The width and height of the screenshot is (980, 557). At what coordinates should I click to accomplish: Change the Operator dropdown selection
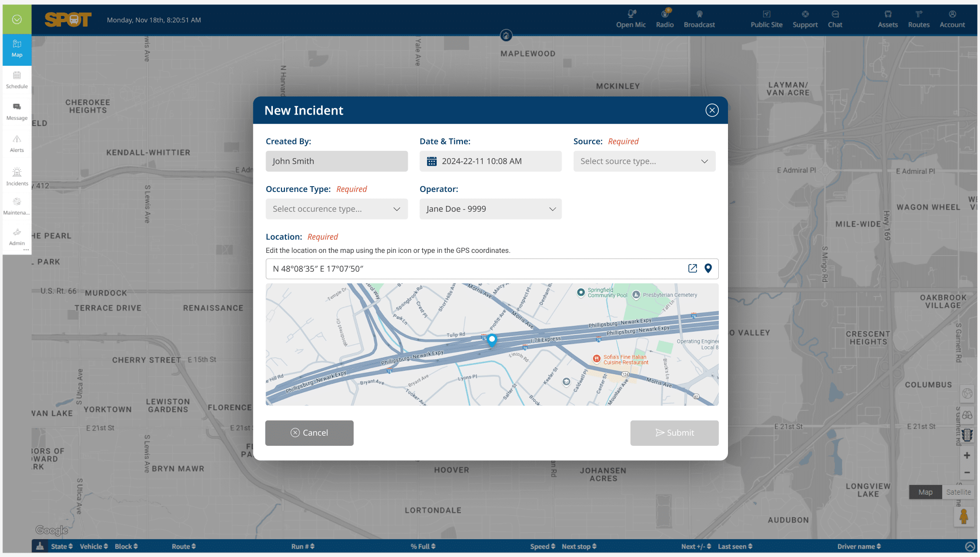(490, 209)
